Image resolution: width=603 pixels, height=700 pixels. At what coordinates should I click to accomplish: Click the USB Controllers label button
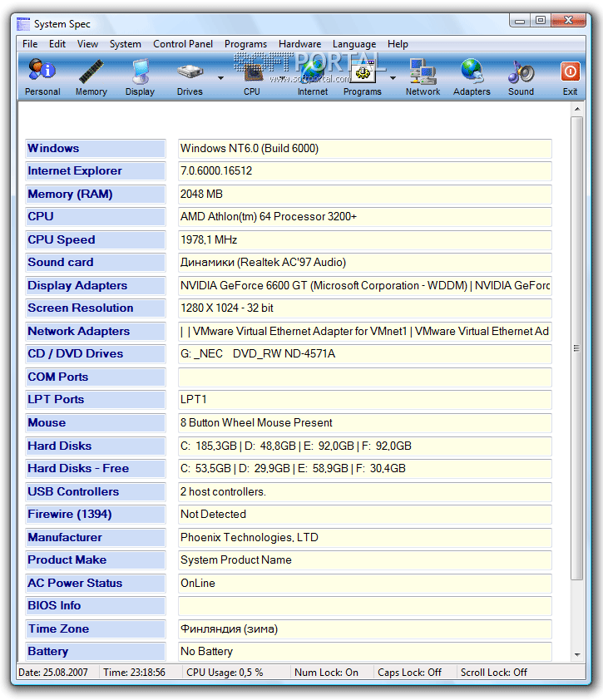tap(96, 491)
